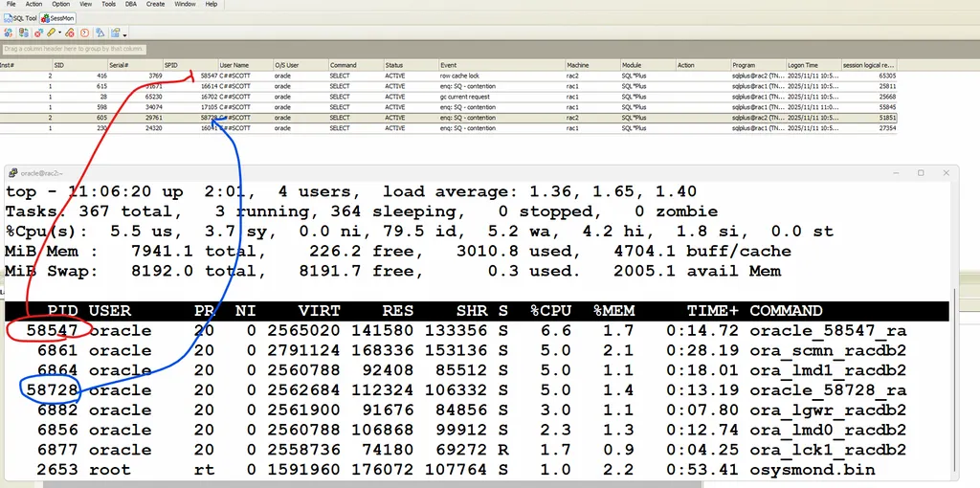The image size is (980, 488).
Task: Select the 'gc current request' event cell
Action: [x=501, y=97]
